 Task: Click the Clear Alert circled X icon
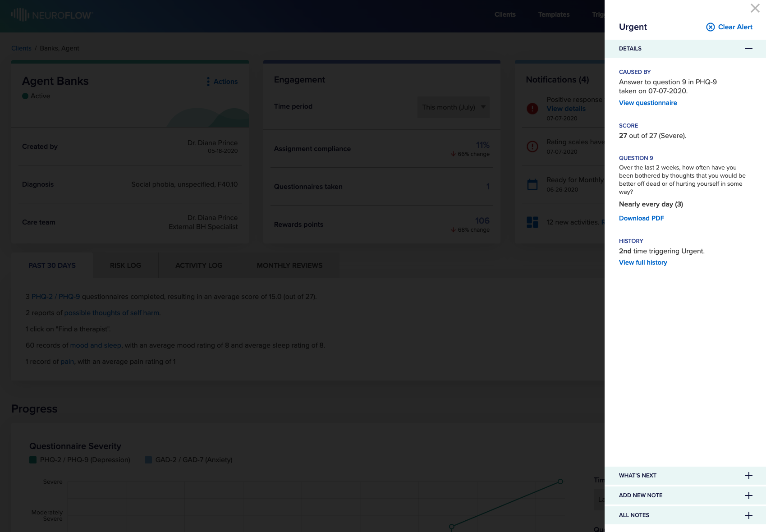711,27
